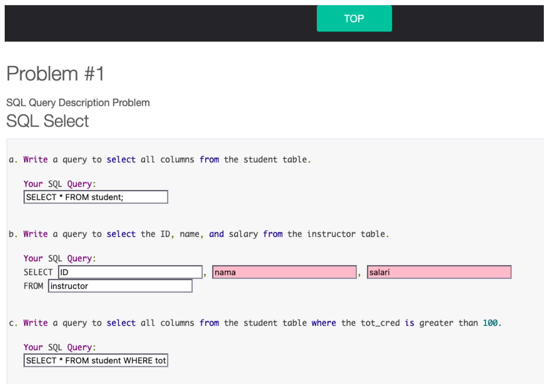Image resolution: width=553 pixels, height=392 pixels.
Task: Click the 'Problem #1' heading
Action: click(x=55, y=74)
